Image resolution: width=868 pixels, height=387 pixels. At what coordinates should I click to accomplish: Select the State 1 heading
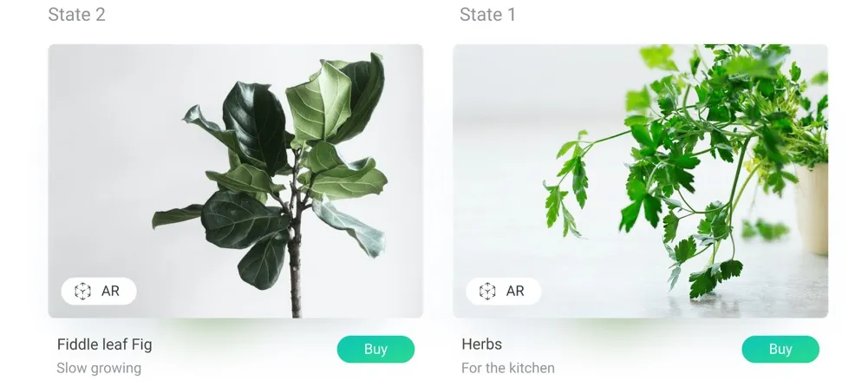pos(487,15)
